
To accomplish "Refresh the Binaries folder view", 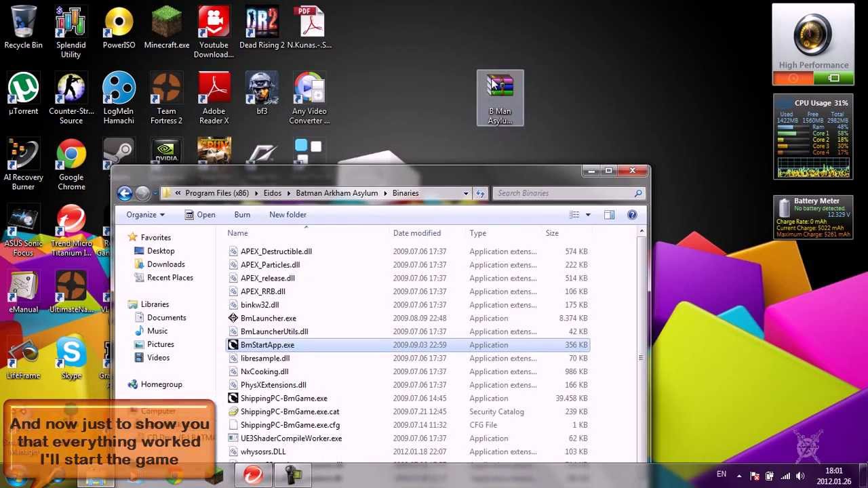I will point(480,193).
